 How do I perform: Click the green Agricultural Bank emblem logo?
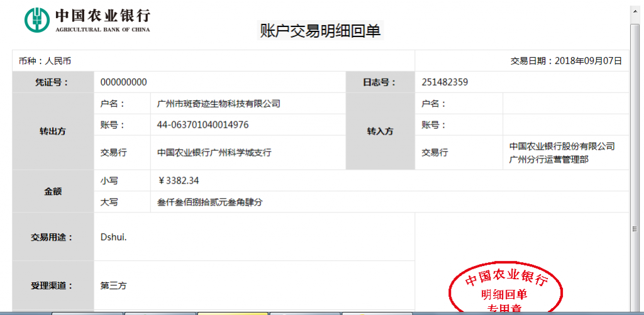point(37,19)
